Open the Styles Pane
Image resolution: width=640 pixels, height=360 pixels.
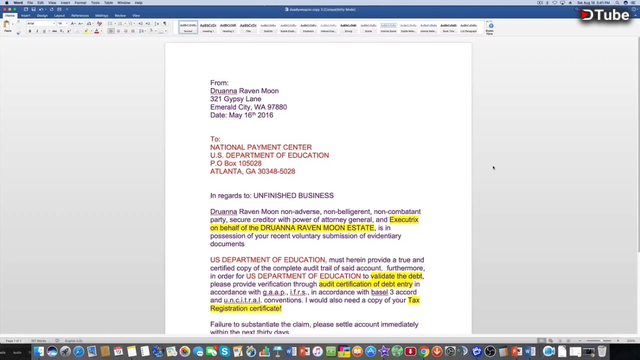(490, 28)
